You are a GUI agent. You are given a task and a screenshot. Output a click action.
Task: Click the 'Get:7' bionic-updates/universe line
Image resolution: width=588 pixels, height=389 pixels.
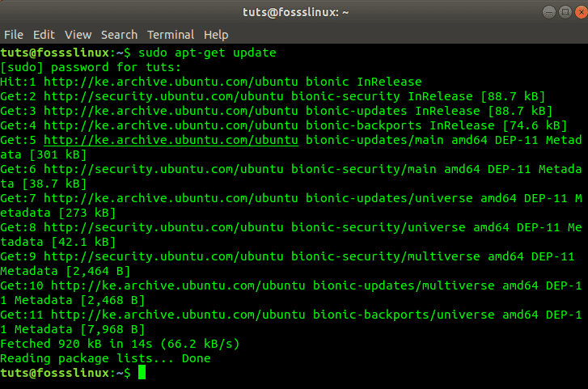[291, 198]
